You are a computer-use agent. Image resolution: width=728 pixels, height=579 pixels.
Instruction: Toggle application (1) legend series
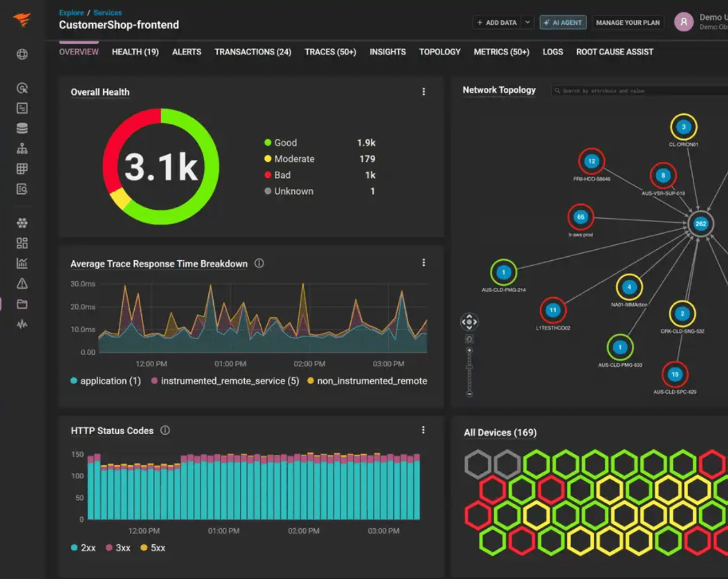coord(105,381)
